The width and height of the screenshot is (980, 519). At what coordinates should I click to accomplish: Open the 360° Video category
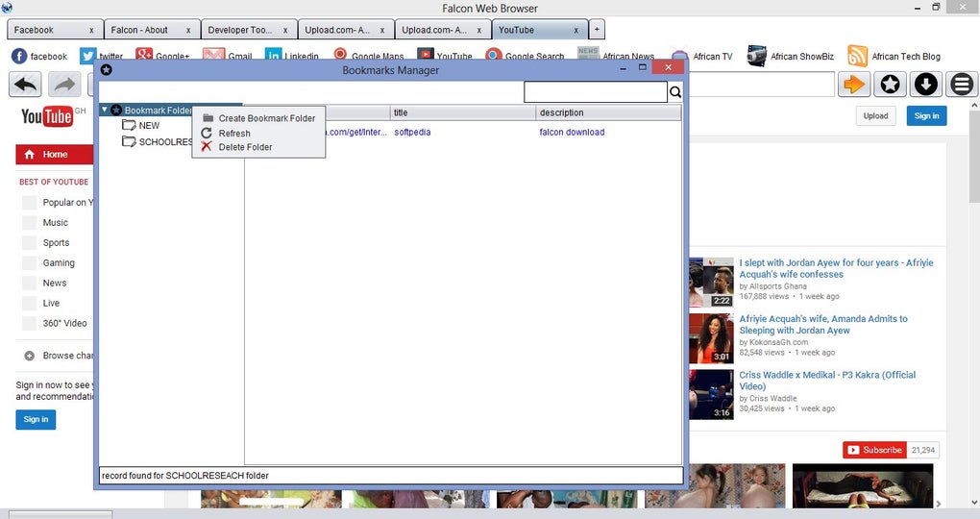(x=64, y=323)
